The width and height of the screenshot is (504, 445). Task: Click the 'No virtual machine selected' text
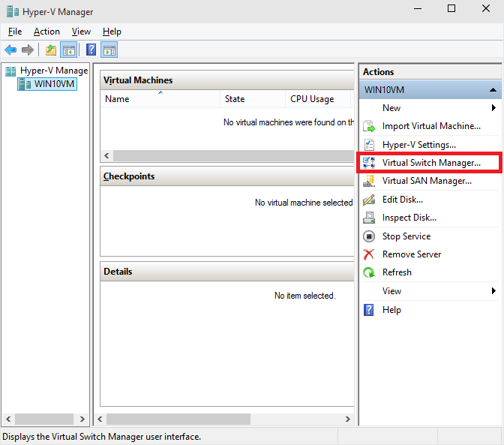[304, 203]
